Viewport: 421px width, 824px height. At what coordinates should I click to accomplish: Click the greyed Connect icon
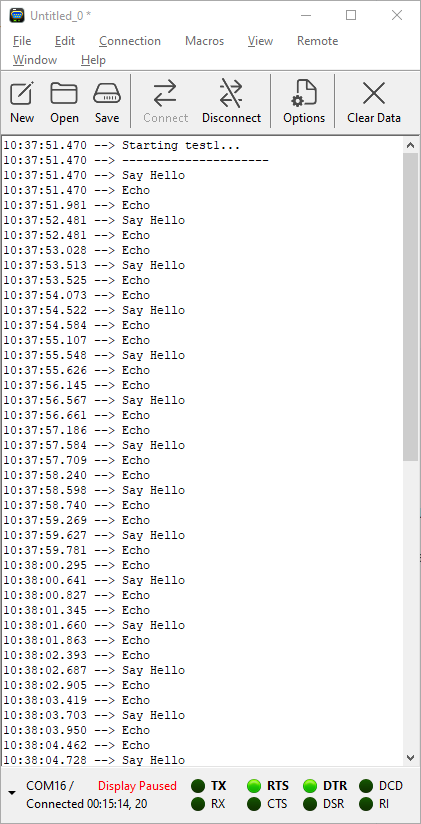click(166, 94)
